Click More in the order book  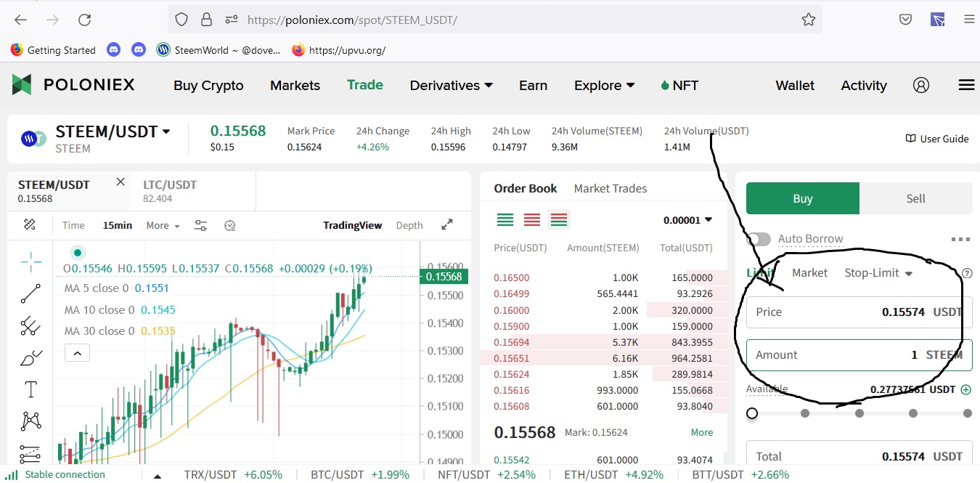(702, 432)
